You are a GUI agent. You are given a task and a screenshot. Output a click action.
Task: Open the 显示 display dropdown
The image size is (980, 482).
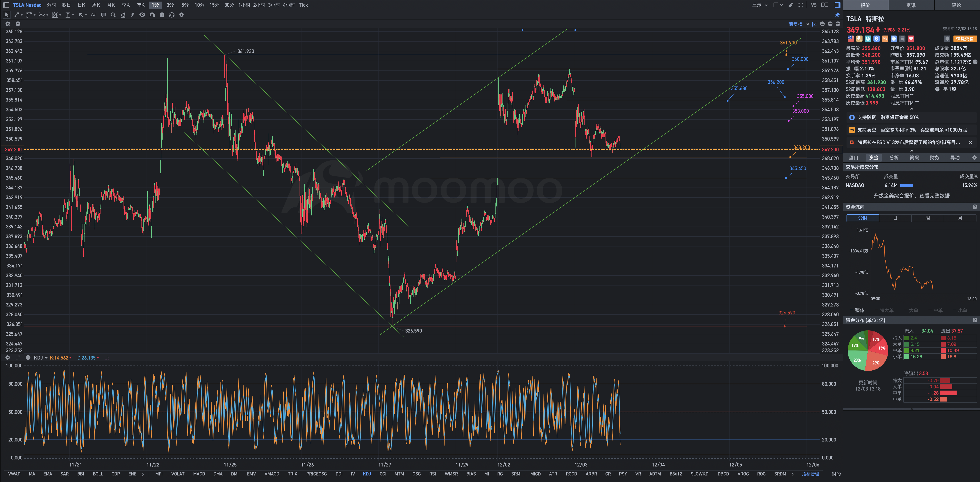[x=760, y=5]
